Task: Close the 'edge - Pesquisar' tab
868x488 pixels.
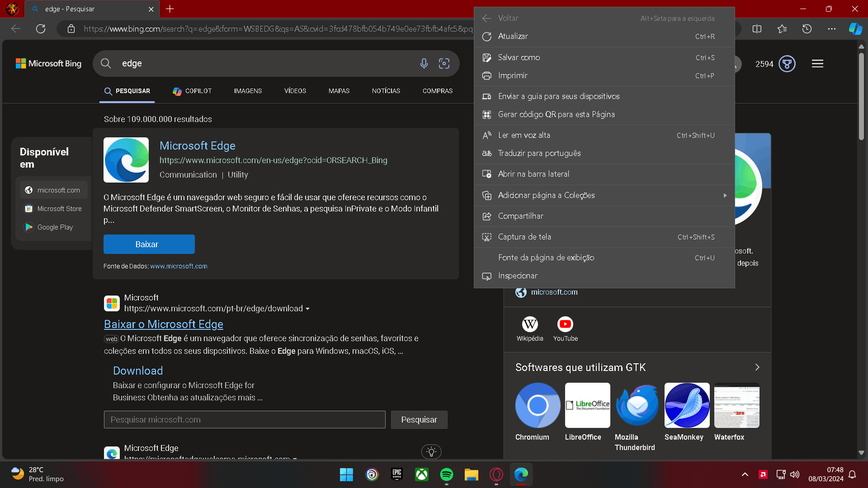Action: 151,9
